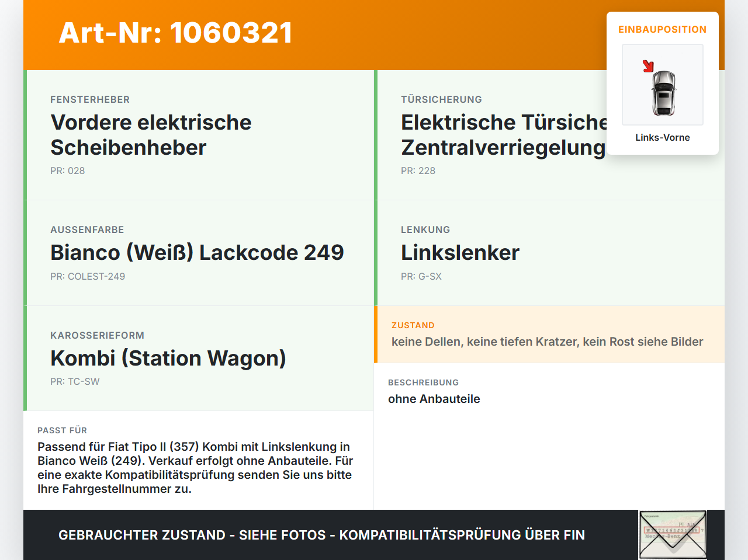This screenshot has width=748, height=560.
Task: Select the Fensterheber feature card
Action: tap(199, 135)
